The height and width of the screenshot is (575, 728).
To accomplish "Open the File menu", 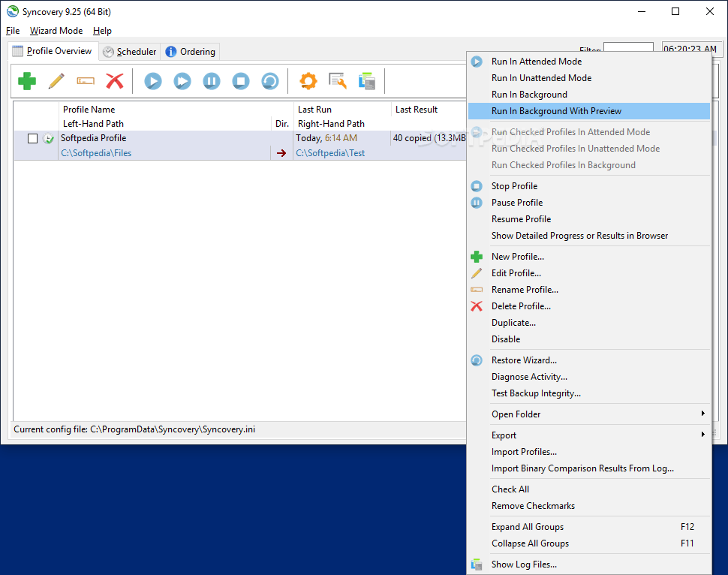I will tap(13, 31).
